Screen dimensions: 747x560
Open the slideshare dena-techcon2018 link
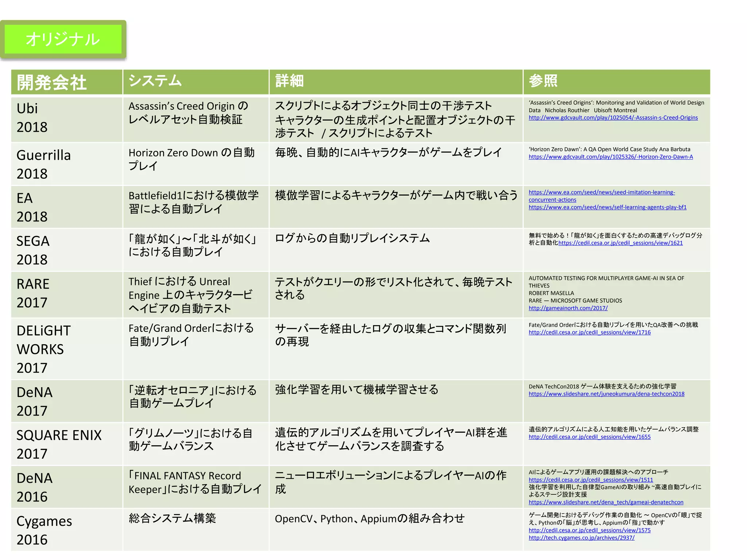[607, 394]
